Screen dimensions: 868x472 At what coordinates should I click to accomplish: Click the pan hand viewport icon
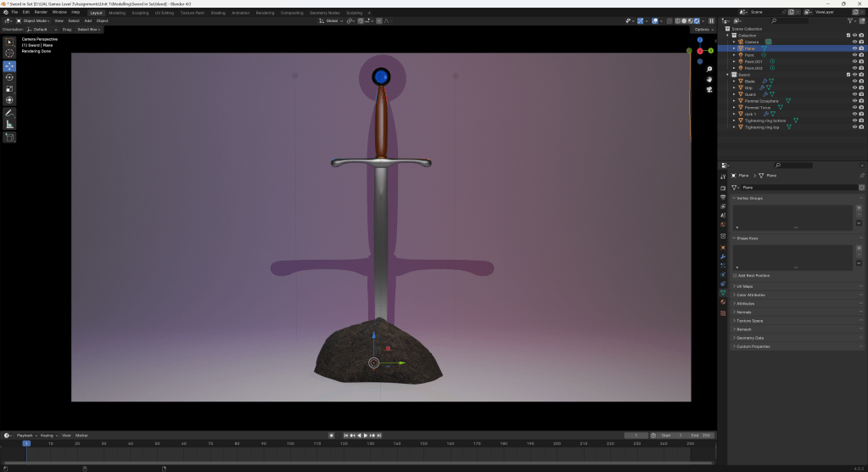click(709, 79)
